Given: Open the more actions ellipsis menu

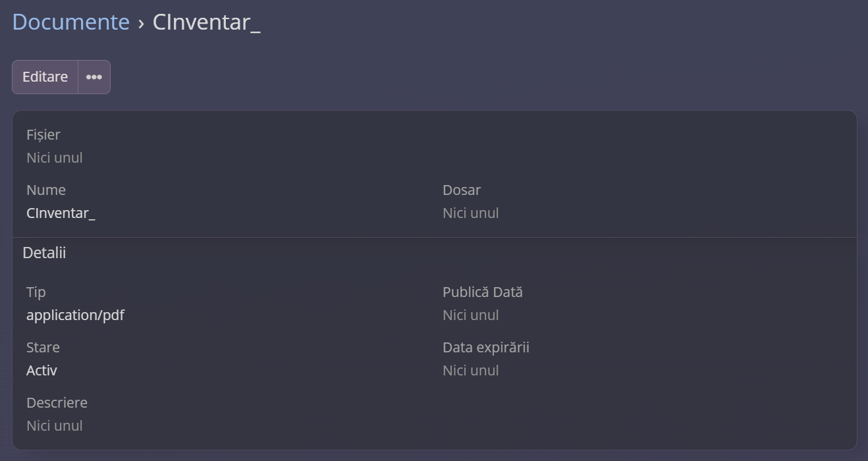Looking at the screenshot, I should [94, 77].
